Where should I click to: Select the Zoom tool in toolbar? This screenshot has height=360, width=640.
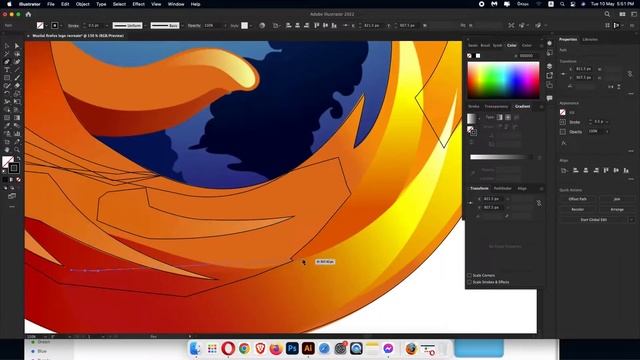17,150
